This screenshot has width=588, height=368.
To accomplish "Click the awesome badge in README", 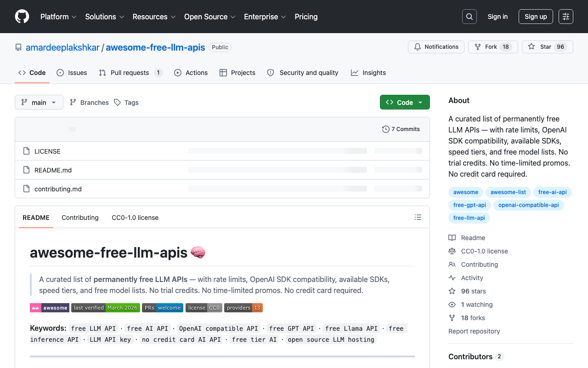I will pyautogui.click(x=50, y=308).
